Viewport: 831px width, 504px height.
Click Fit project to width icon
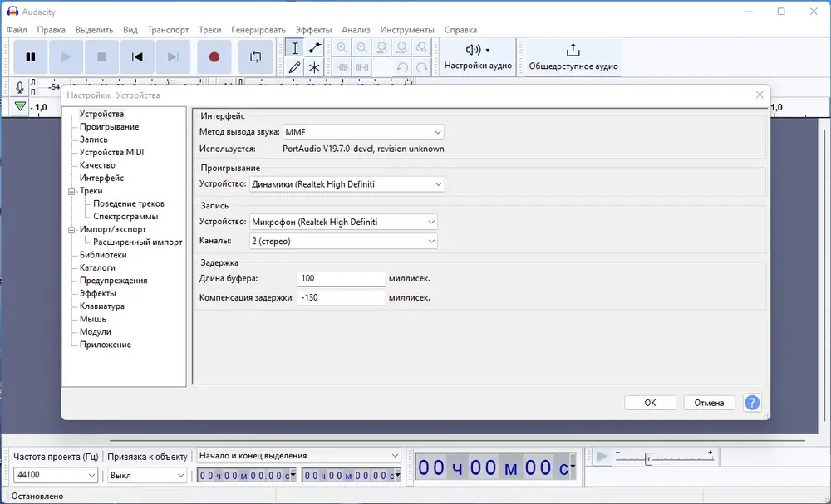401,48
